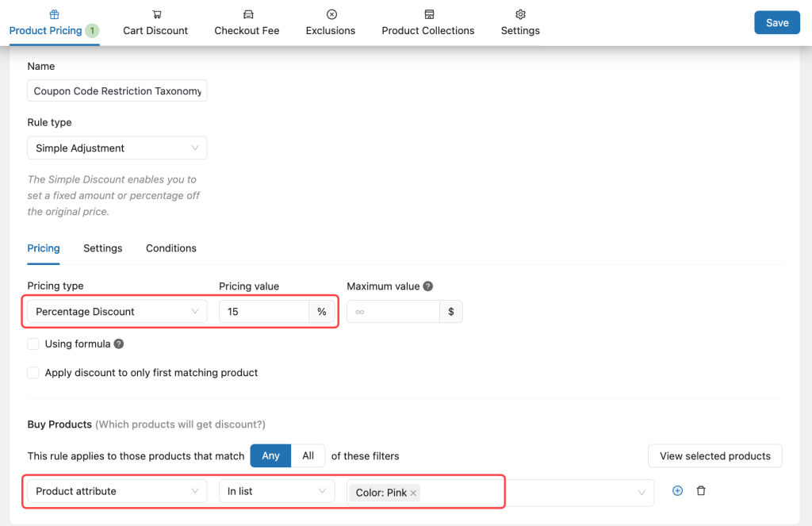Select the Product Pricing gift icon

[54, 13]
